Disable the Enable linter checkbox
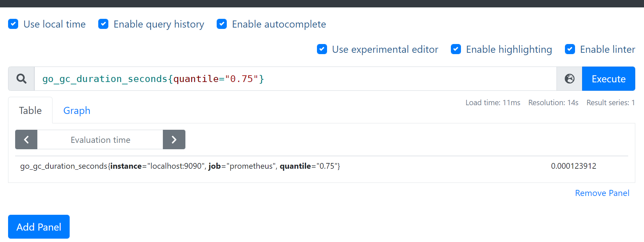644x242 pixels. point(570,49)
